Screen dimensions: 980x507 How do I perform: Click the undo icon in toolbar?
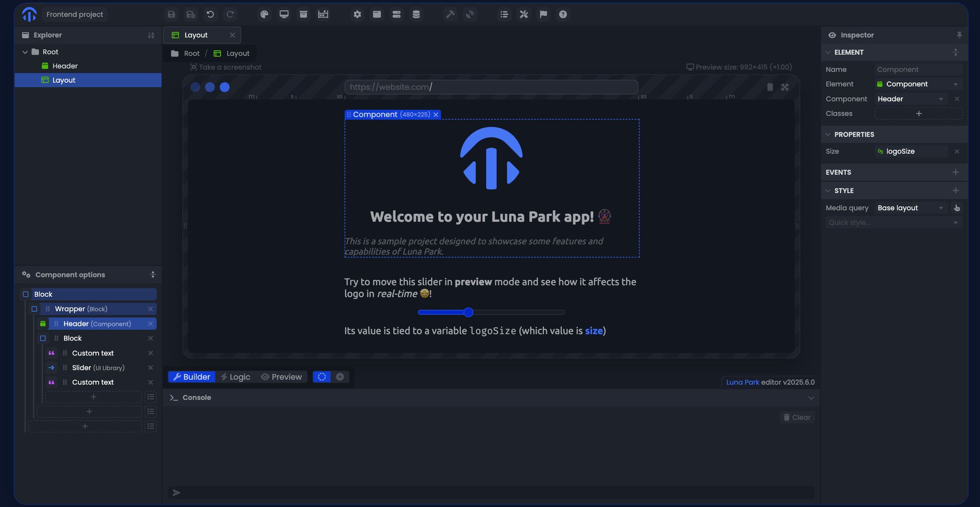pos(210,14)
